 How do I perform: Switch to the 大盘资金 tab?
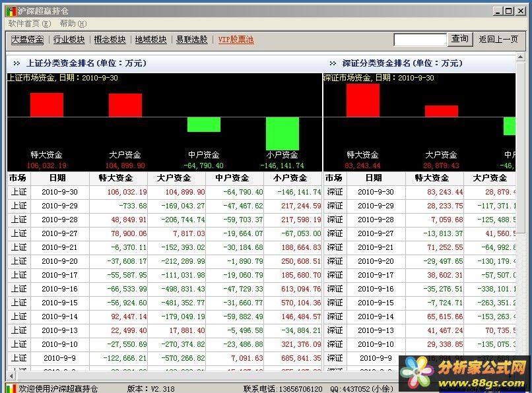[x=27, y=40]
